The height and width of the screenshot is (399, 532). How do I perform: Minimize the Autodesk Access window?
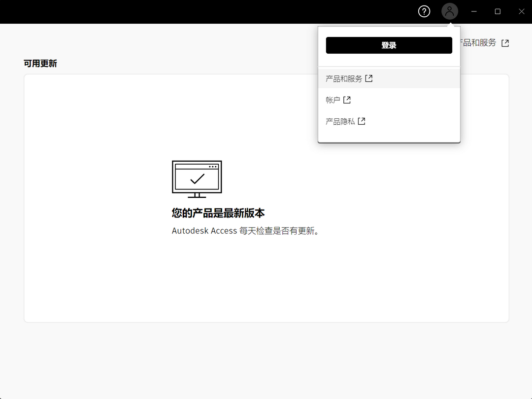coord(473,11)
